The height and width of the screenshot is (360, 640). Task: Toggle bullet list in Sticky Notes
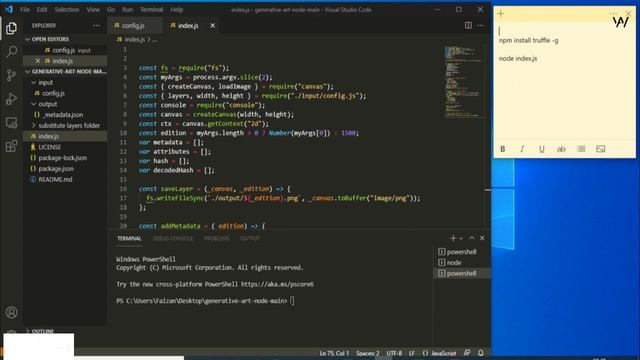[x=581, y=149]
